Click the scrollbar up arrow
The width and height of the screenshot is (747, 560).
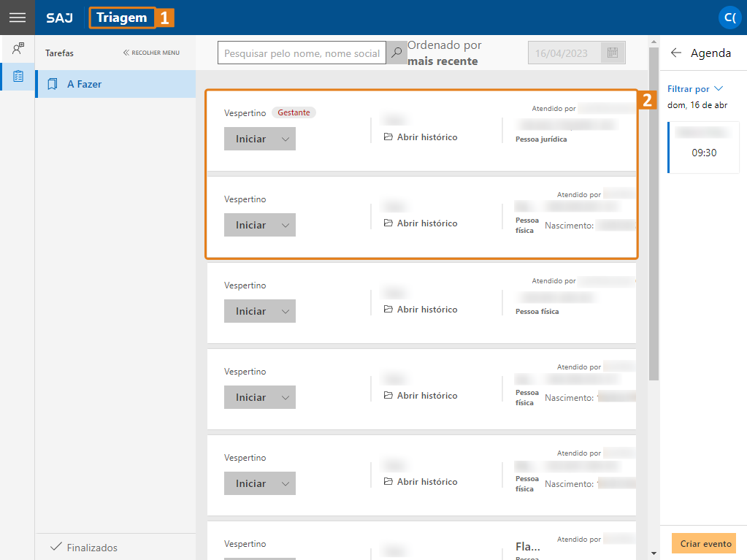(x=654, y=42)
